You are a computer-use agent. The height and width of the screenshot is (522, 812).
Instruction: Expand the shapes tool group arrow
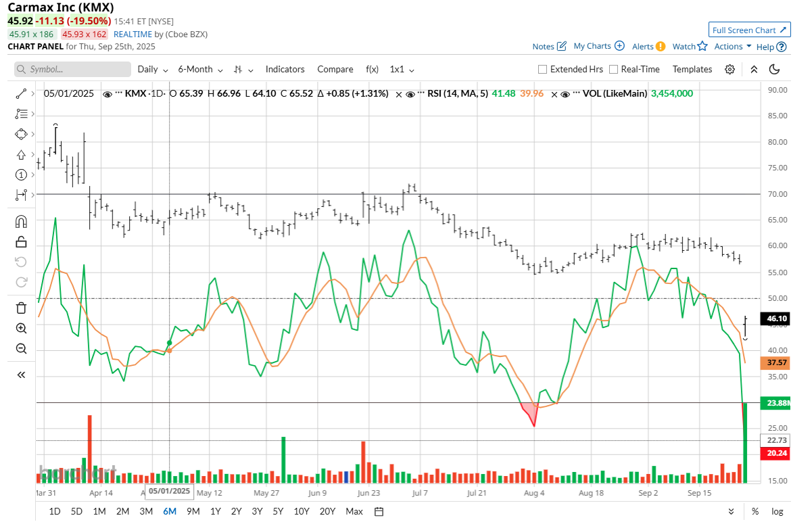point(31,135)
